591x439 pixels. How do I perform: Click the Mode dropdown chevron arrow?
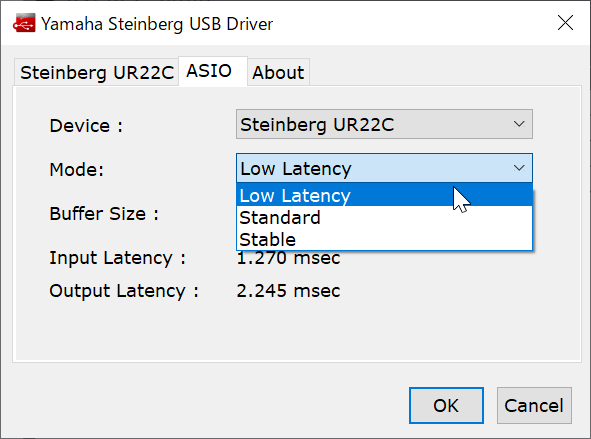[x=519, y=168]
